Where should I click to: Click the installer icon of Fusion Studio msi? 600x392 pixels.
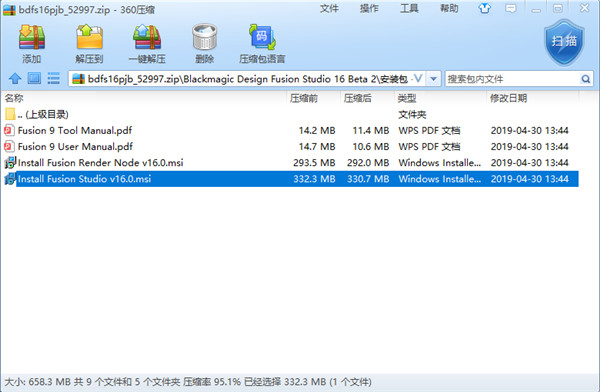[10, 178]
